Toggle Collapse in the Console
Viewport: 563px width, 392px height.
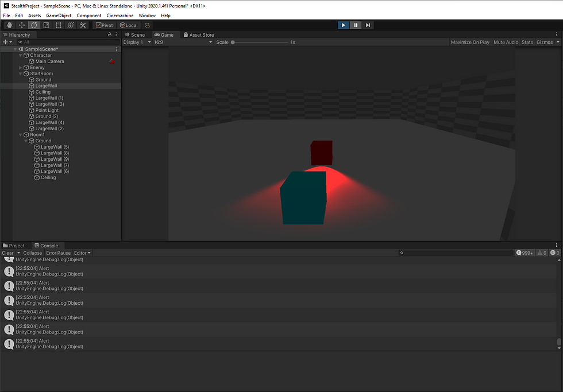click(x=33, y=253)
